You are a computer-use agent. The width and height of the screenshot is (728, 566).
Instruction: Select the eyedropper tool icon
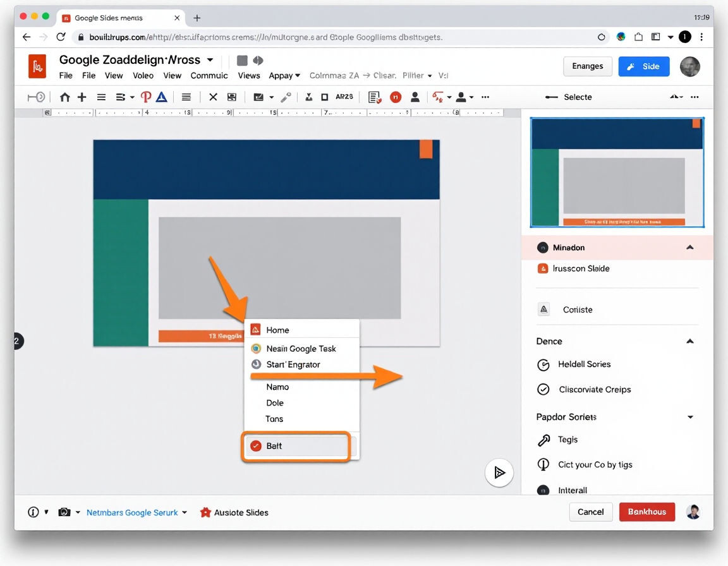[286, 97]
